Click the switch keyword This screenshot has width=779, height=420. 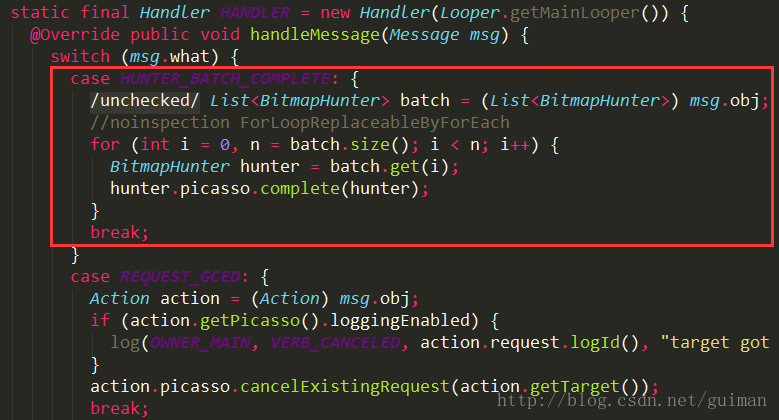coord(80,56)
